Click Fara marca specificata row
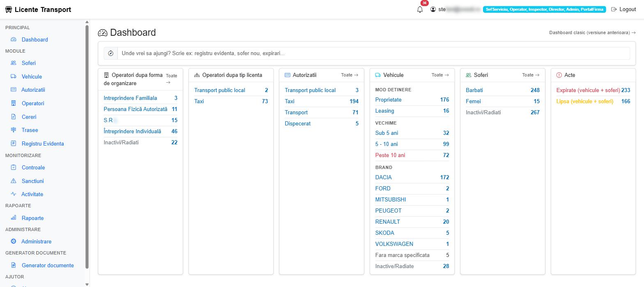 click(x=412, y=255)
